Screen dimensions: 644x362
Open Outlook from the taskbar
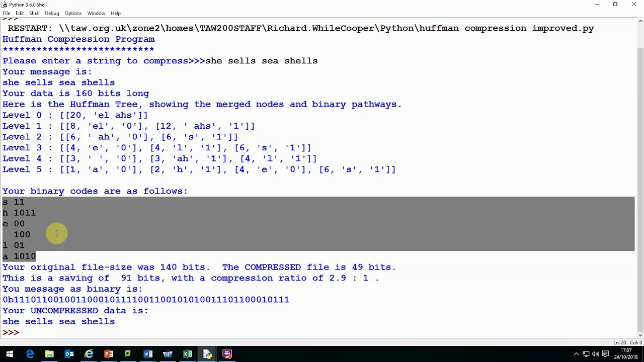pos(69,354)
